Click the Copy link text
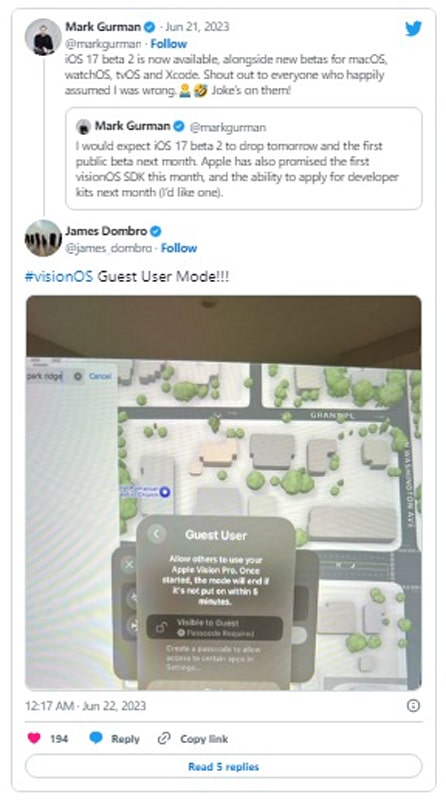 coord(204,739)
